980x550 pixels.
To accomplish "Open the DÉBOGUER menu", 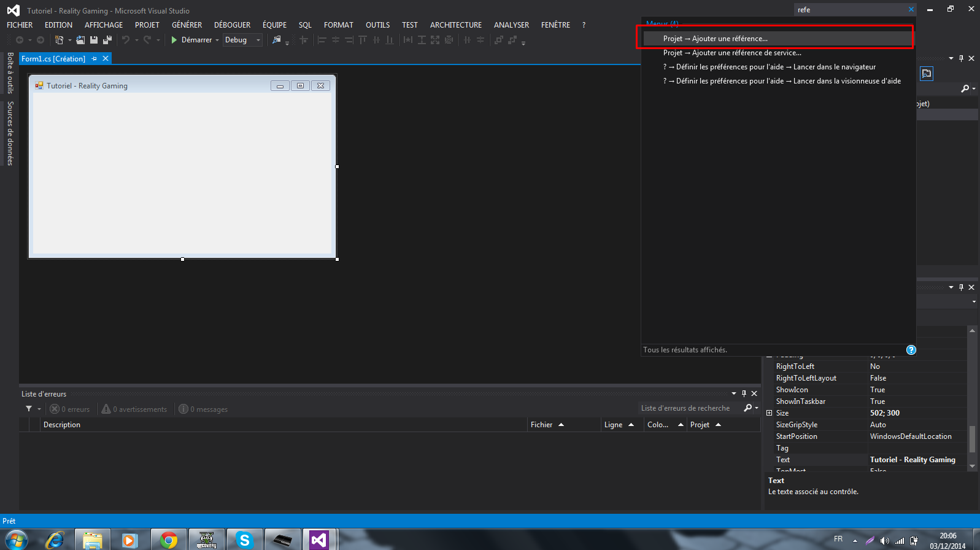I will 232,25.
